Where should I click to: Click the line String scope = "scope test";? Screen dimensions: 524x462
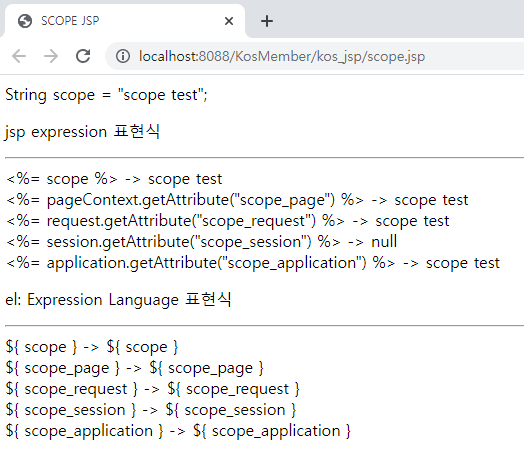tap(106, 95)
